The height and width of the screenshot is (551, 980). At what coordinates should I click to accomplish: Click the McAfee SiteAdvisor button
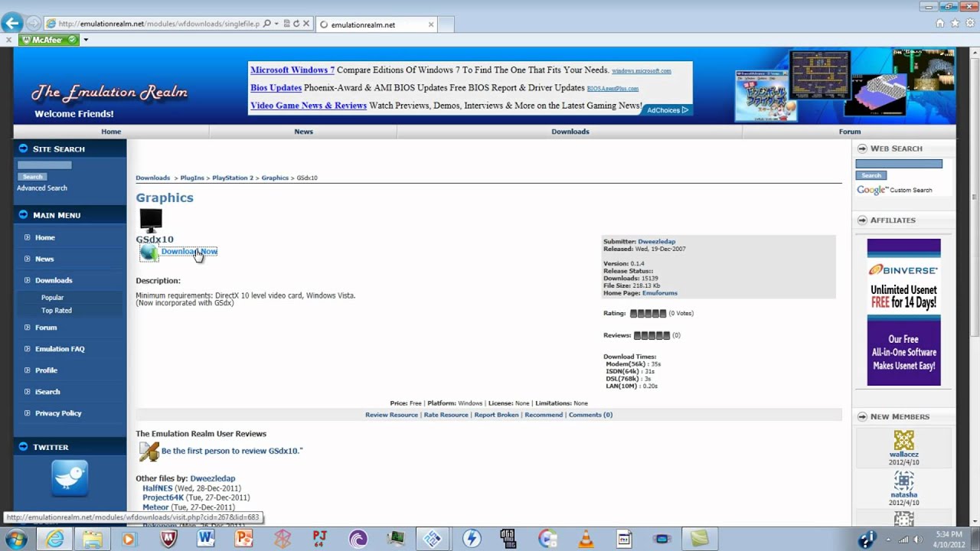[50, 40]
